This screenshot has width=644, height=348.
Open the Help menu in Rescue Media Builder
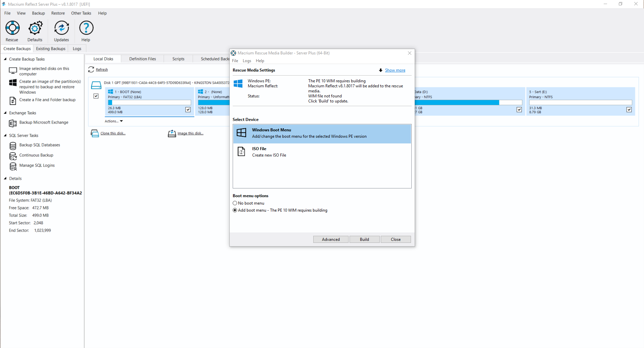pos(260,61)
